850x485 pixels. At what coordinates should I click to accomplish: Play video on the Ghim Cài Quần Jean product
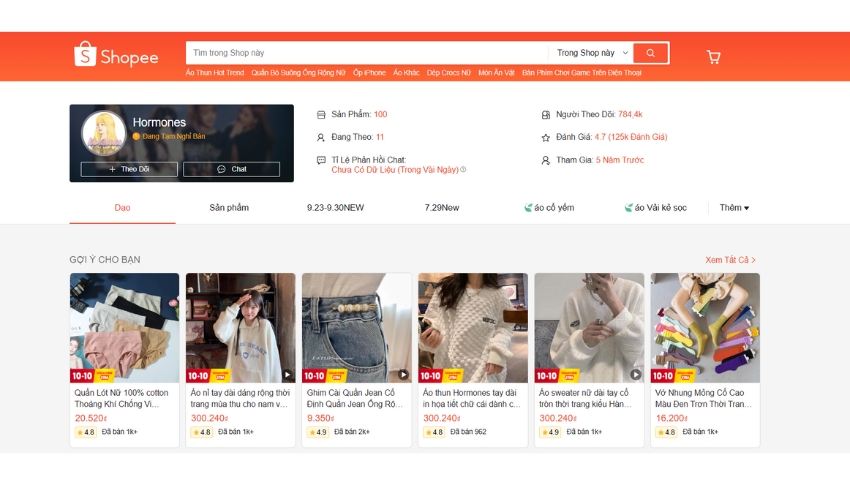403,374
